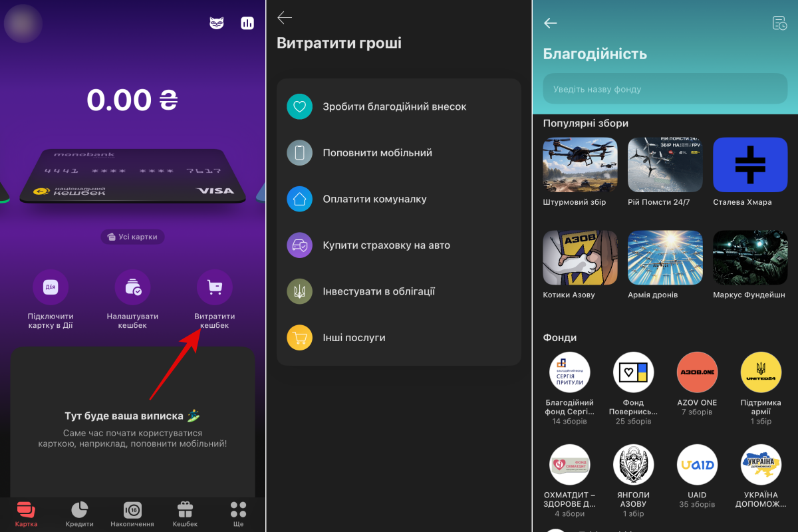Open the Штурмовий збір thumbnail

[580, 165]
